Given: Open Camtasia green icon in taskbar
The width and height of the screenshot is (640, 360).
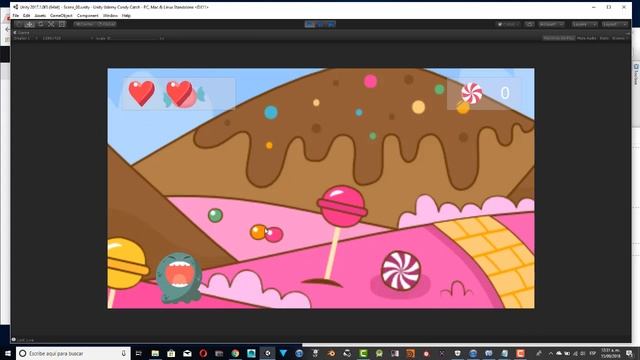Looking at the screenshot, I should (x=363, y=353).
